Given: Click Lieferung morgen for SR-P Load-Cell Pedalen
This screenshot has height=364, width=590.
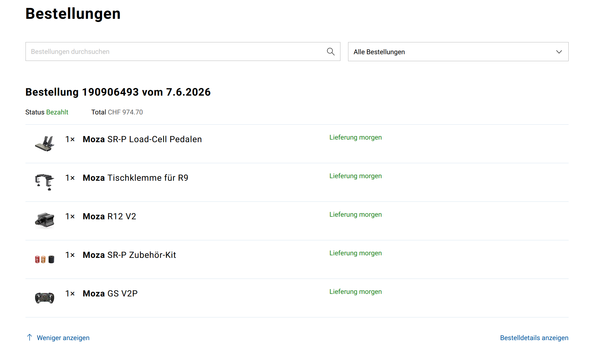Looking at the screenshot, I should (355, 137).
